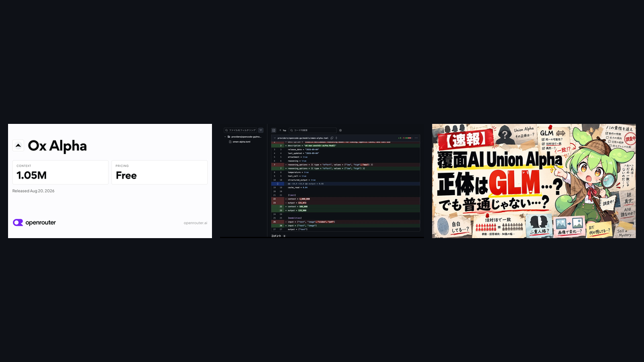Click the code search input field
Screen dimensions: 644x362
pyautogui.click(x=313, y=130)
